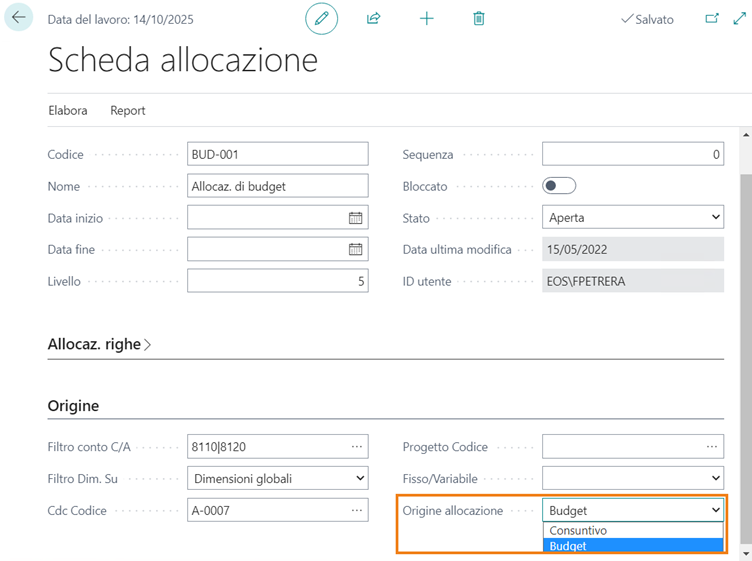Click the plus icon to create new
This screenshot has width=752, height=561.
coord(426,18)
